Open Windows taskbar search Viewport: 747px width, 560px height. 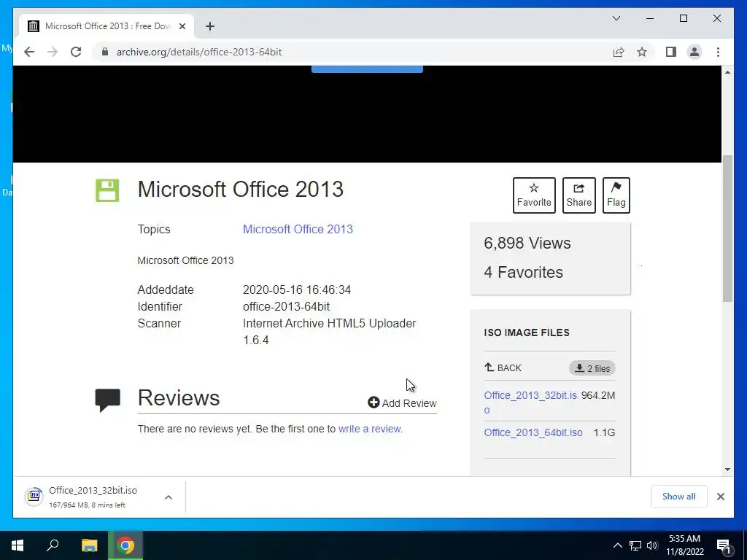pyautogui.click(x=53, y=545)
